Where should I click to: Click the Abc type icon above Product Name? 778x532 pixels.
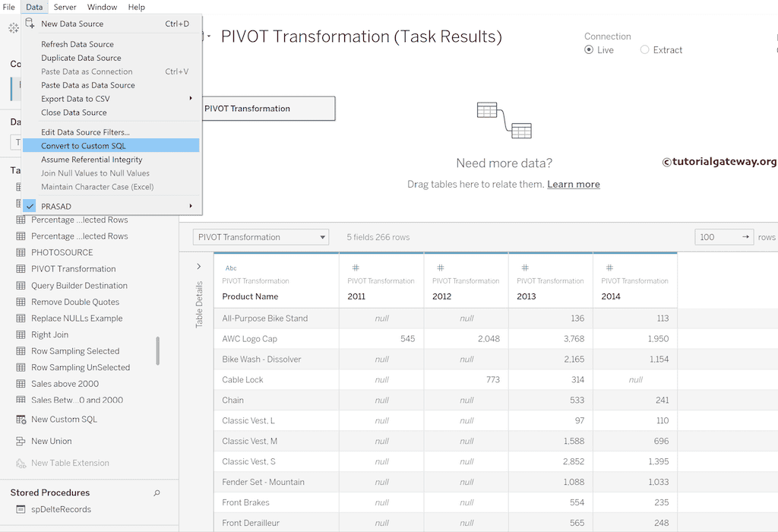pos(231,268)
